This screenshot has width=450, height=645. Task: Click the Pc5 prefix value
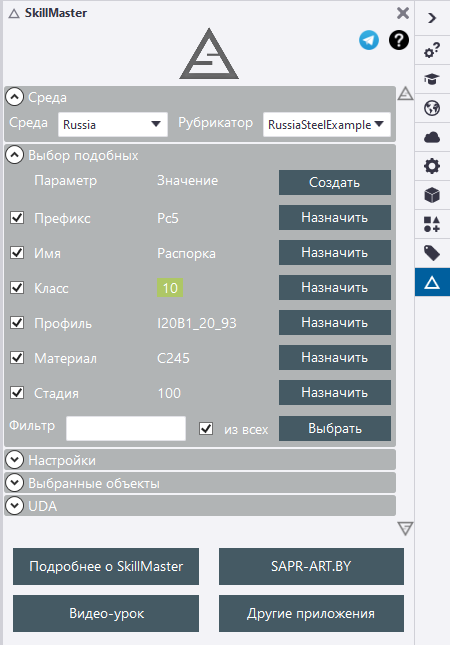click(168, 218)
